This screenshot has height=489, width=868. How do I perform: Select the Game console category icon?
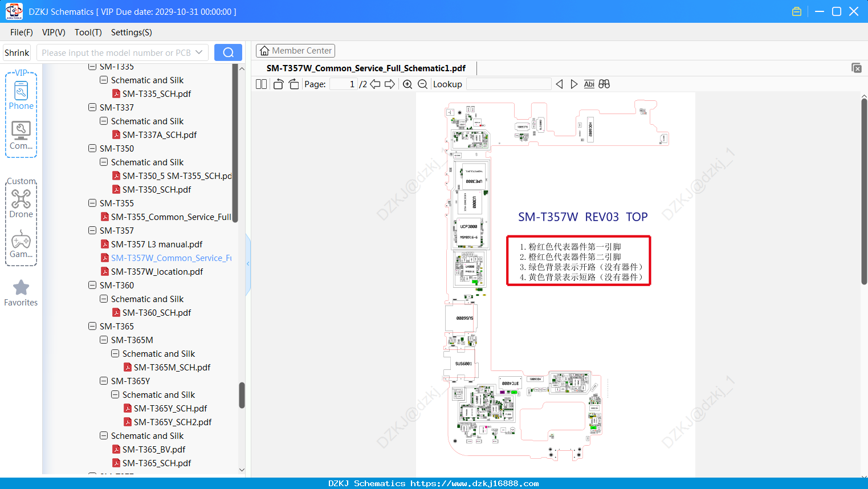[x=21, y=244]
